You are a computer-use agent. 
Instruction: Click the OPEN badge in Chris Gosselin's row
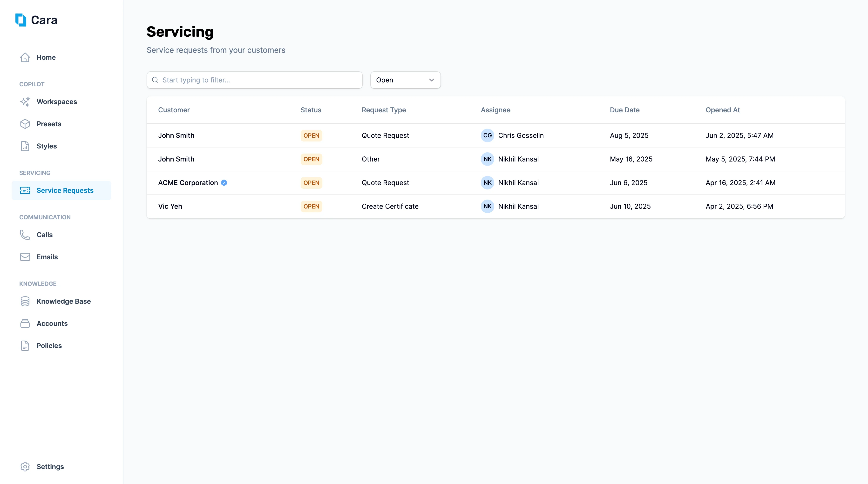click(x=311, y=135)
